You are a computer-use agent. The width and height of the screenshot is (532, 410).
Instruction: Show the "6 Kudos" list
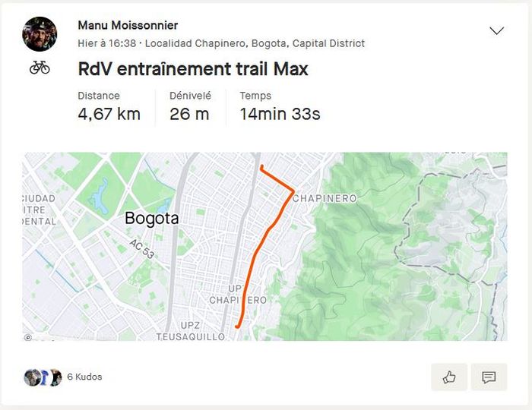[84, 377]
